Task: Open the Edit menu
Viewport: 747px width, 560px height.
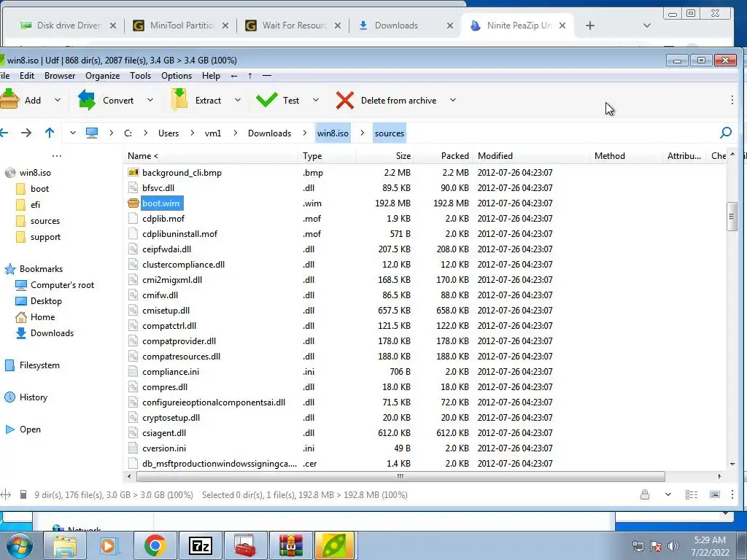Action: tap(27, 76)
